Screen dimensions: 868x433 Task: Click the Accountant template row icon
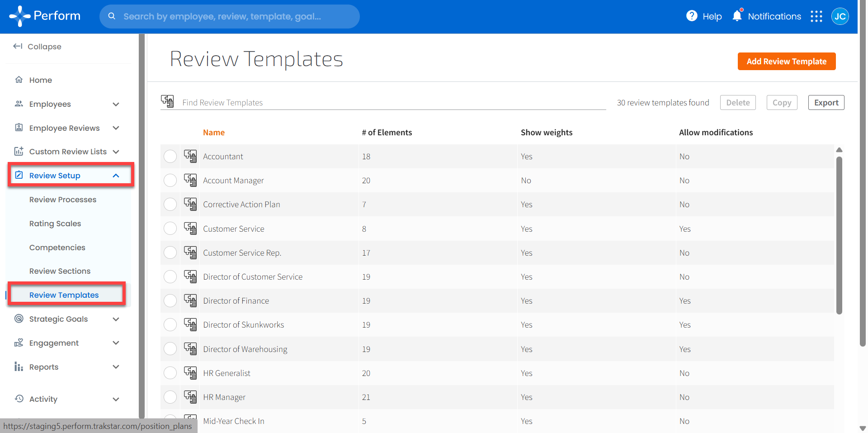tap(190, 156)
